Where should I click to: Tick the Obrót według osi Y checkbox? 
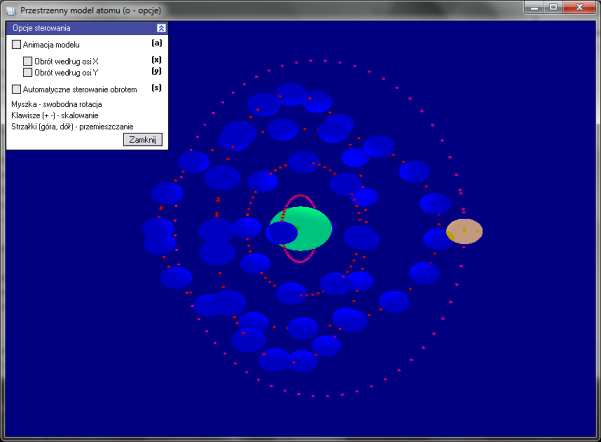pyautogui.click(x=28, y=72)
